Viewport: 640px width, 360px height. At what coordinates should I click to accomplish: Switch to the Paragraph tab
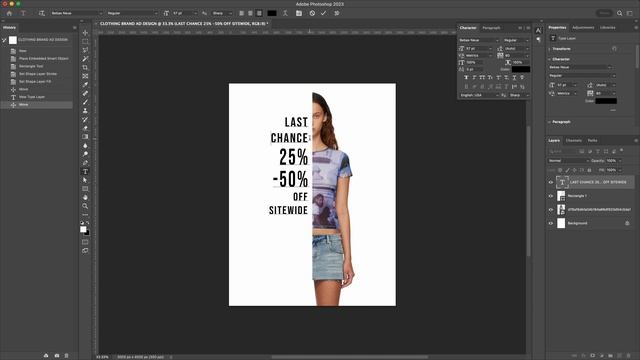[x=491, y=28]
